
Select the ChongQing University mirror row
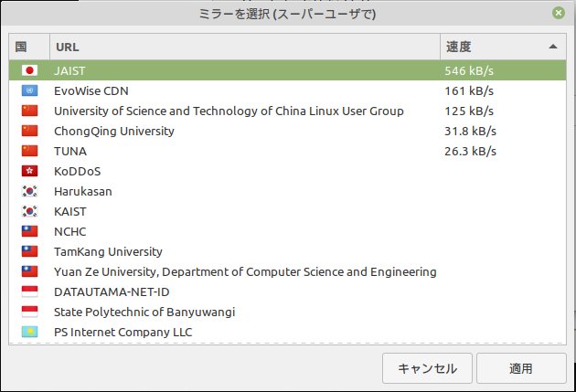click(x=287, y=131)
